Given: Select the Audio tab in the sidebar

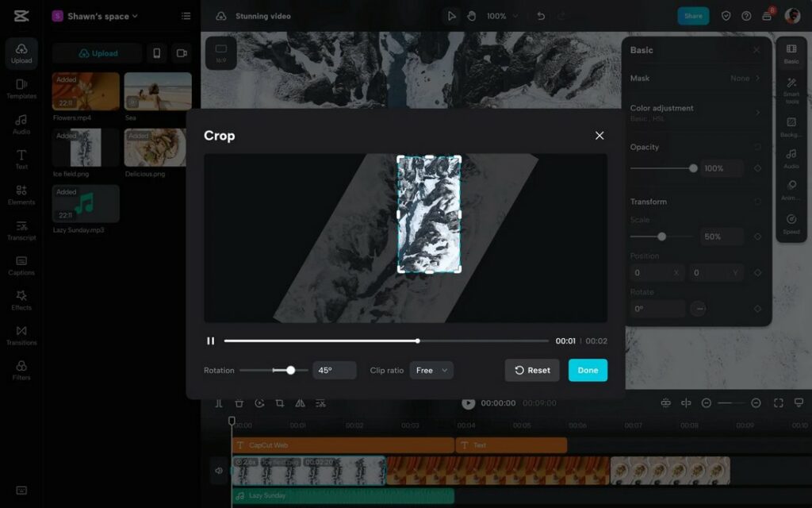Looking at the screenshot, I should click(x=21, y=125).
